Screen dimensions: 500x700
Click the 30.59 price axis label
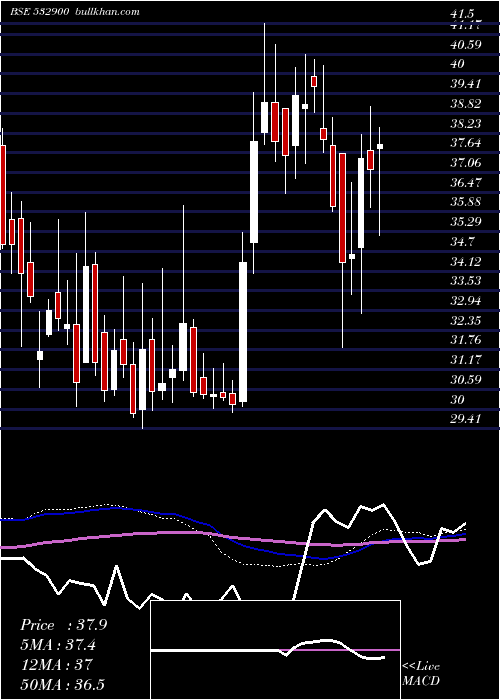pyautogui.click(x=466, y=380)
